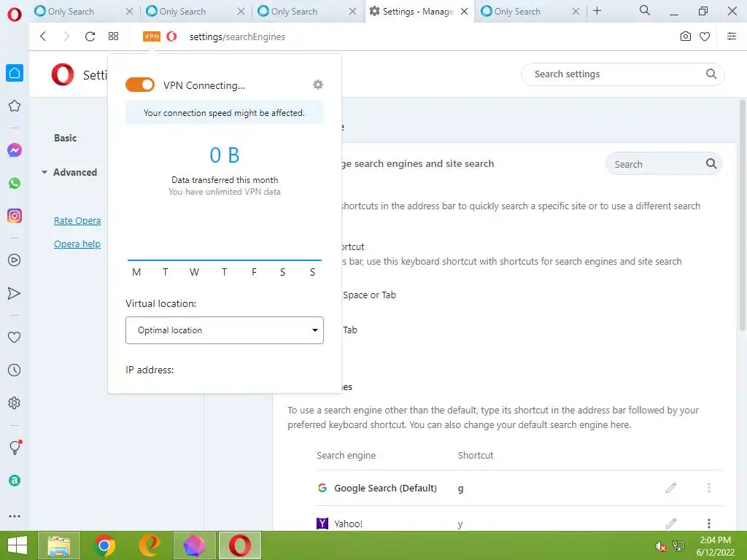747x560 pixels.
Task: Open Facebook Messenger in sidebar
Action: pyautogui.click(x=15, y=150)
